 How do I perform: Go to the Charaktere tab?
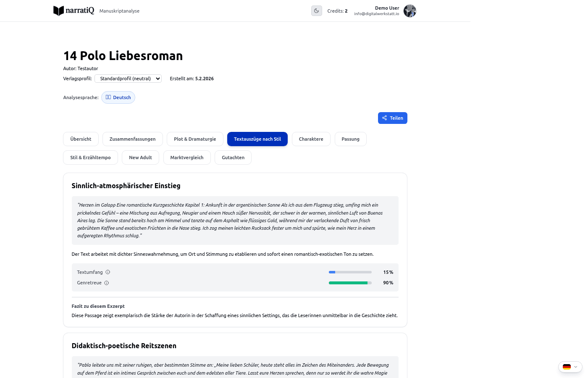(x=311, y=139)
